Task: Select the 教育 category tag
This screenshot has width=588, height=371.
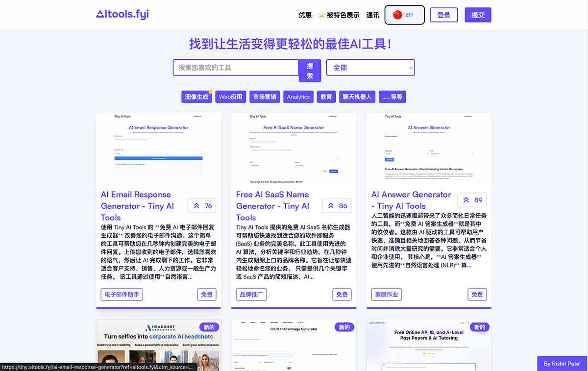Action: [x=326, y=97]
